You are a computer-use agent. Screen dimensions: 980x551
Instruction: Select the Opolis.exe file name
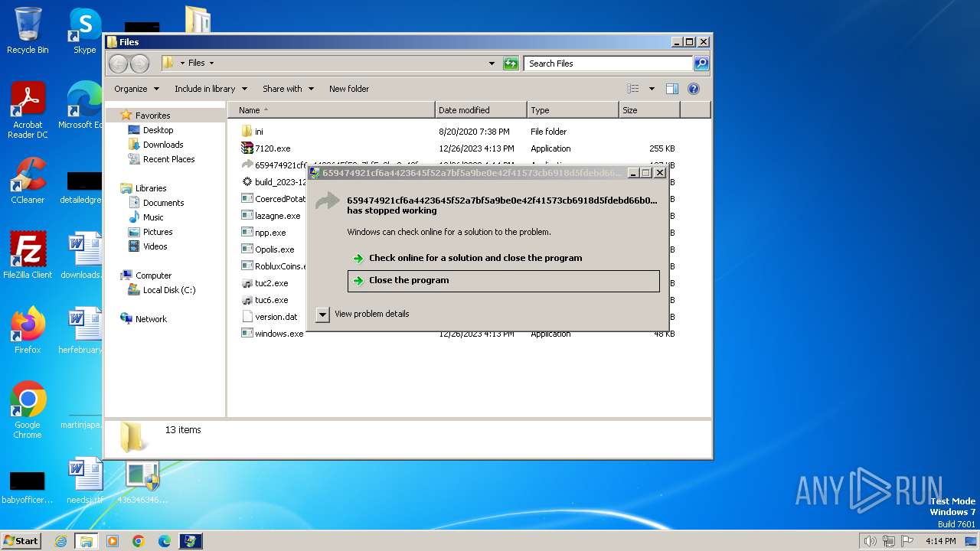pos(274,249)
